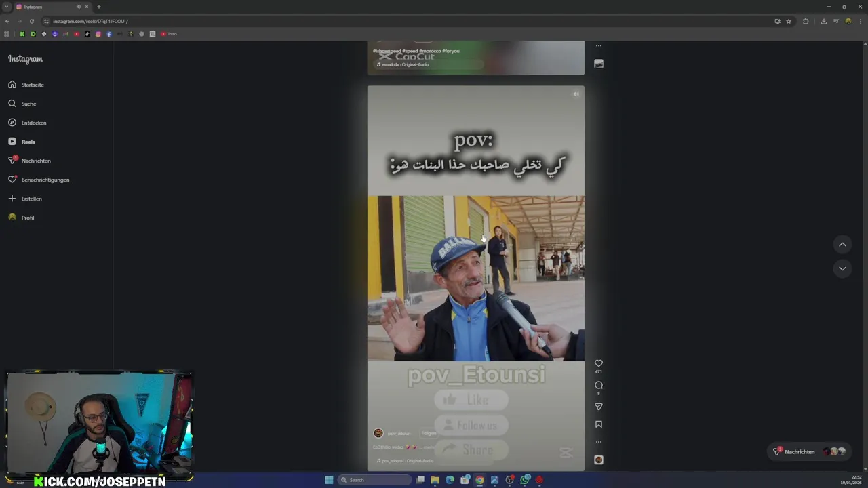Open Startseite in the Instagram sidebar
Screen dimensions: 868x488
coord(26,85)
